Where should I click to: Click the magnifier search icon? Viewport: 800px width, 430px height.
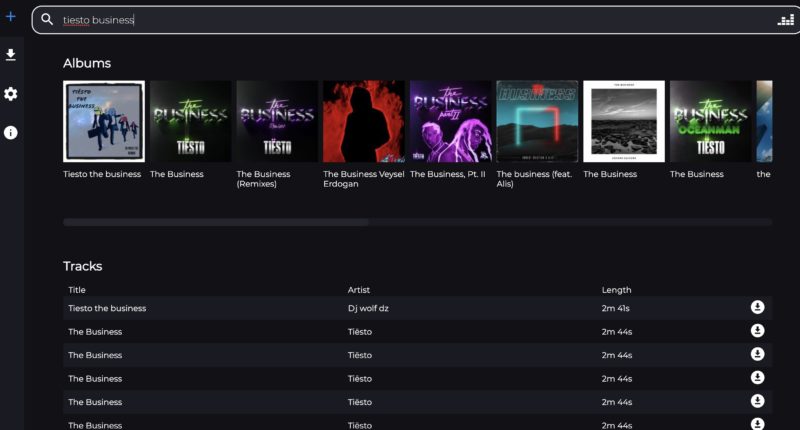tap(47, 19)
